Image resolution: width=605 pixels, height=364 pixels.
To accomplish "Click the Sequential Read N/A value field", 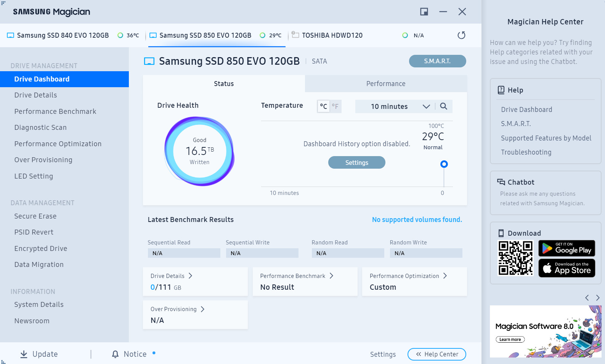I will (x=184, y=253).
